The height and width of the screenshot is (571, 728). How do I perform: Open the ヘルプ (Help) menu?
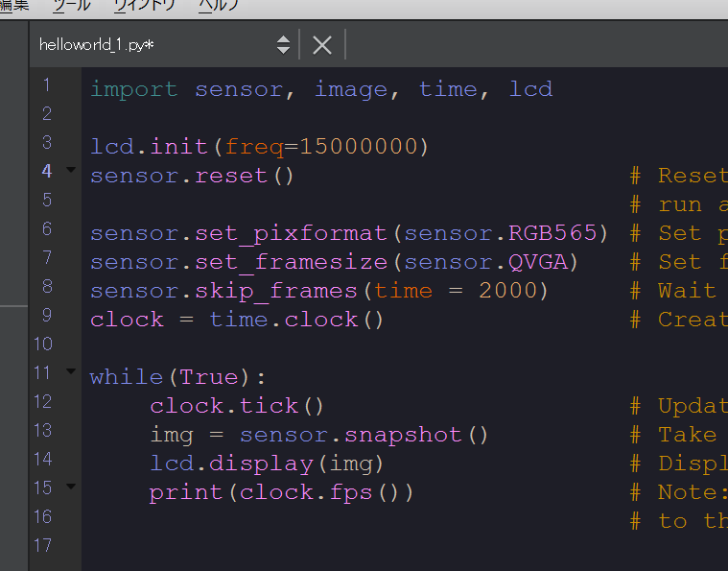tap(219, 6)
